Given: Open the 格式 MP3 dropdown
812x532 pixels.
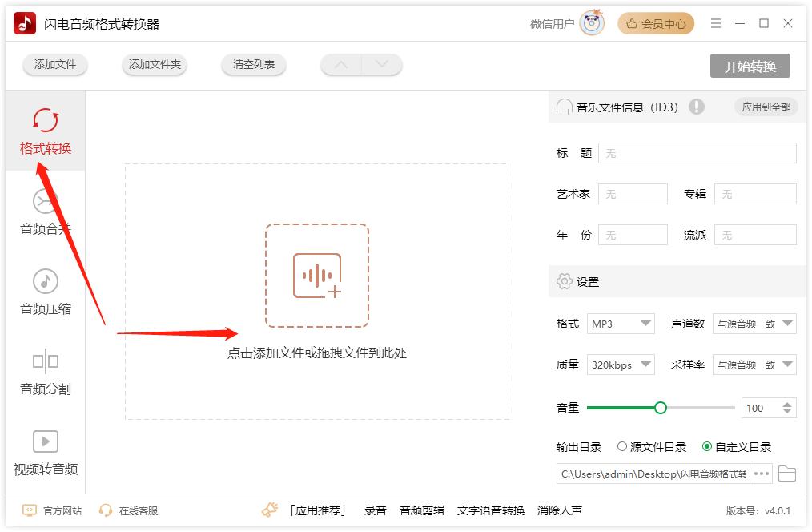Looking at the screenshot, I should (x=621, y=324).
